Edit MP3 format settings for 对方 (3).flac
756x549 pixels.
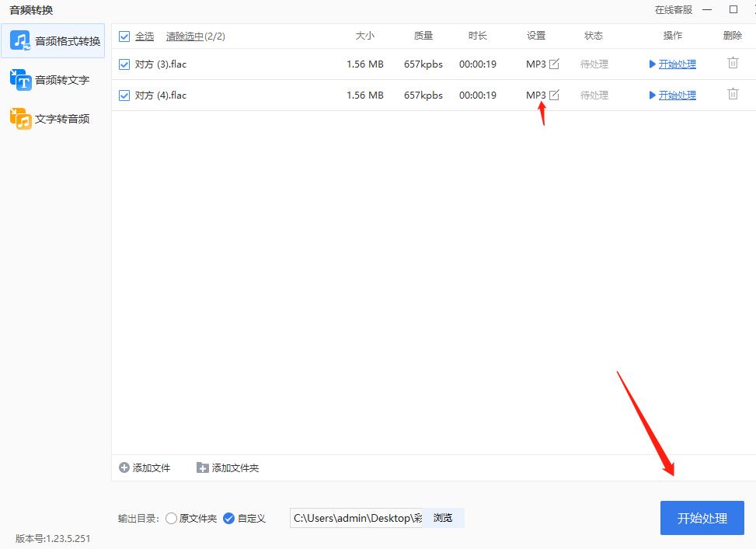pyautogui.click(x=554, y=64)
